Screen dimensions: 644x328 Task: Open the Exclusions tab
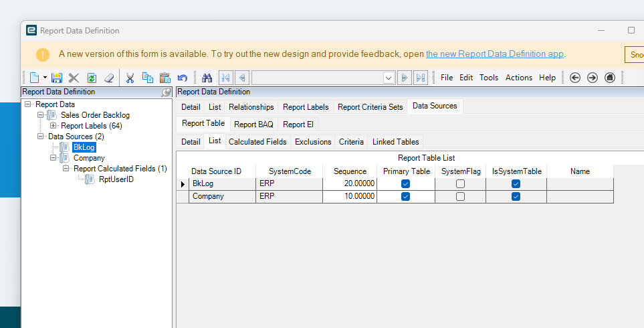click(313, 142)
